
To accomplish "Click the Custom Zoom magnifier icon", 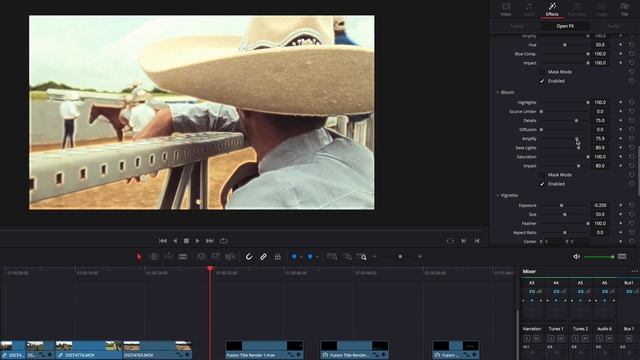I will [x=362, y=257].
